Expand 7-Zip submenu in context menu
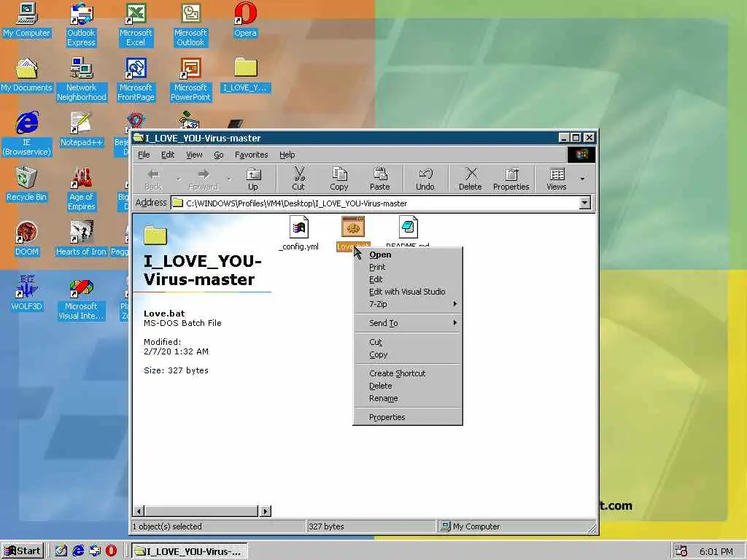Viewport: 747px width, 560px height. [x=408, y=304]
